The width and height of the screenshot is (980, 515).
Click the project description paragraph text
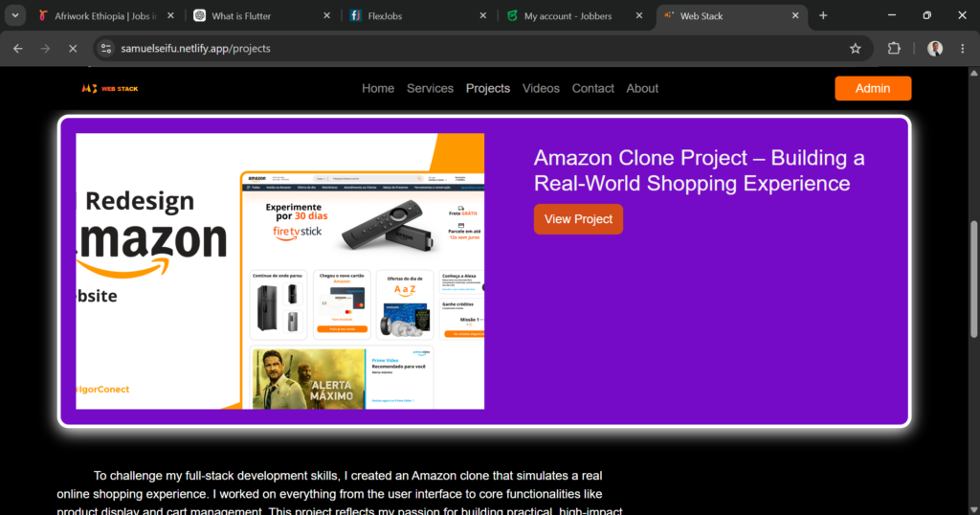[340, 493]
